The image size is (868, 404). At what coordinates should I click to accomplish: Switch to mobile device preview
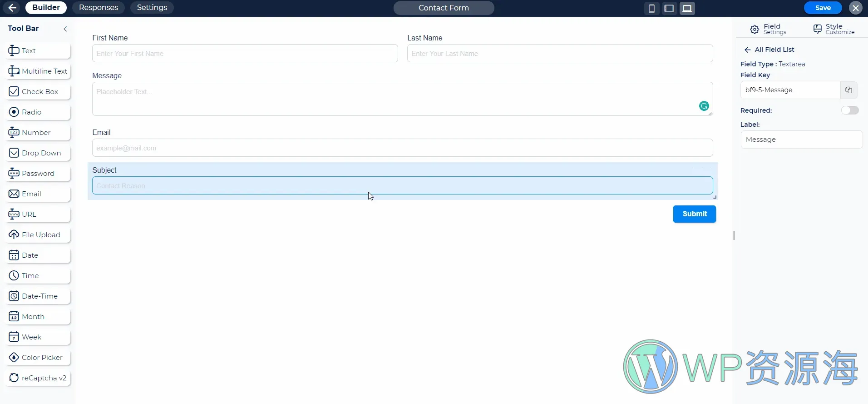(x=651, y=8)
